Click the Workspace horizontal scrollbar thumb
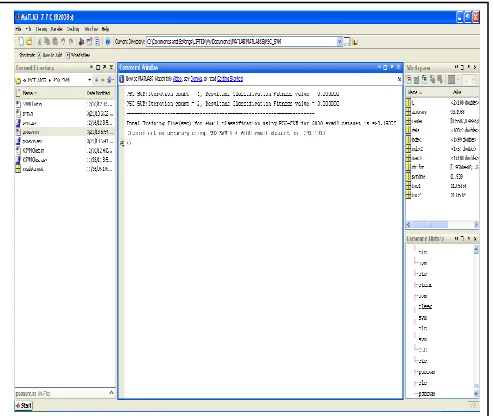The width and height of the screenshot is (494, 416). [431, 225]
